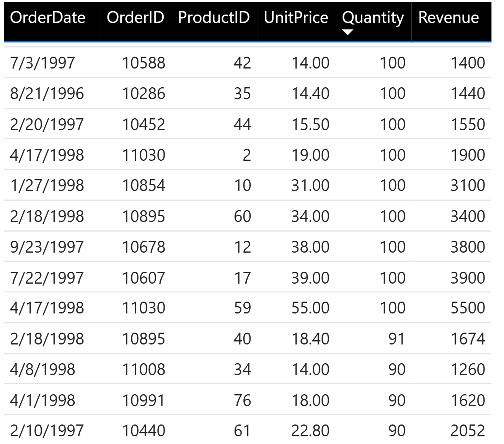Click the Revenue 3100 value

click(468, 185)
